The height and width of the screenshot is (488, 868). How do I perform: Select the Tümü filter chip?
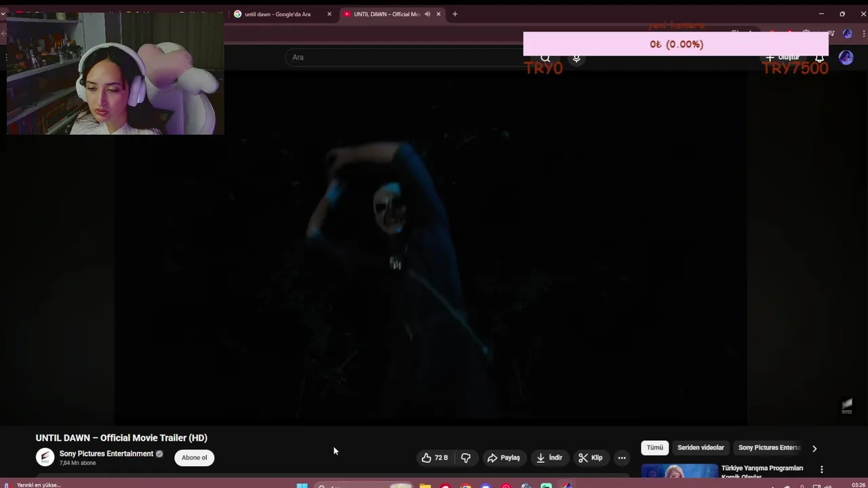(654, 447)
